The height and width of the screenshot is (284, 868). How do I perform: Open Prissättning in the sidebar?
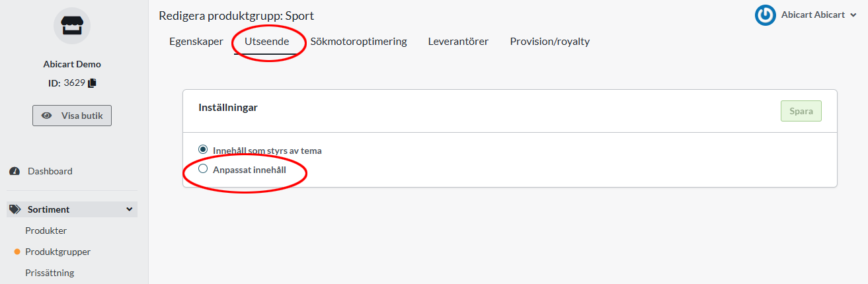(50, 273)
